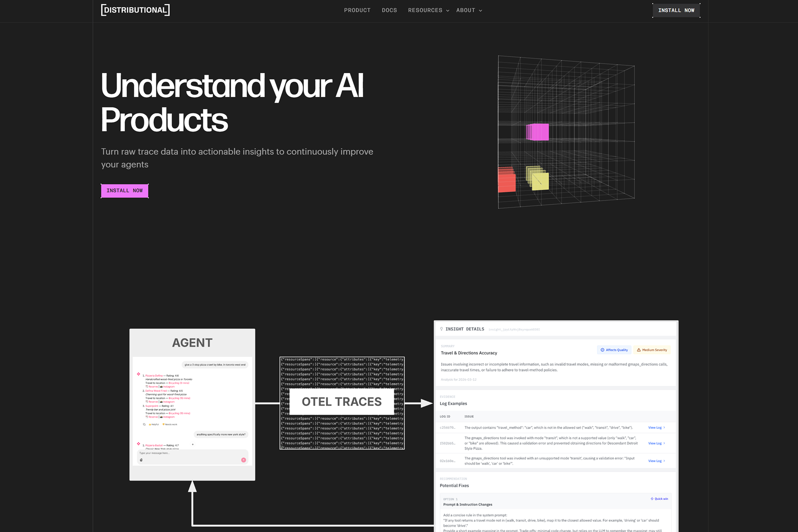Click the Distributional logo
Screen dimensions: 798x532
pyautogui.click(x=135, y=10)
